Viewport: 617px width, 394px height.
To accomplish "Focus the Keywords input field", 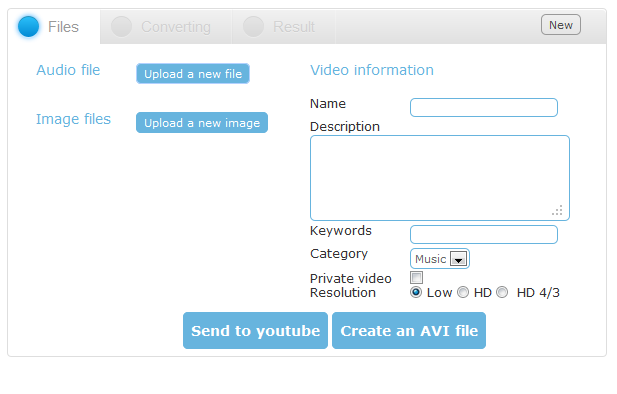I will (x=484, y=235).
